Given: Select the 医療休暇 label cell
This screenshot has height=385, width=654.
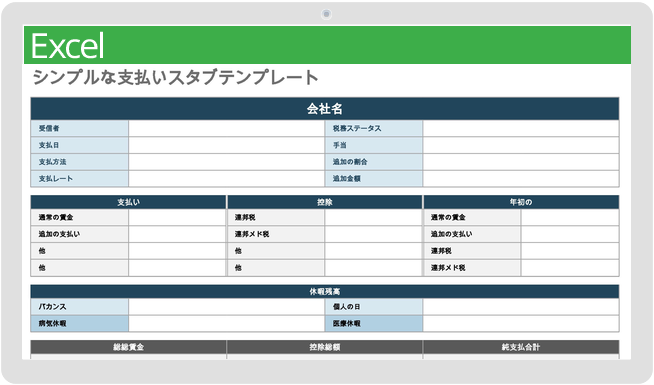Looking at the screenshot, I should [374, 323].
